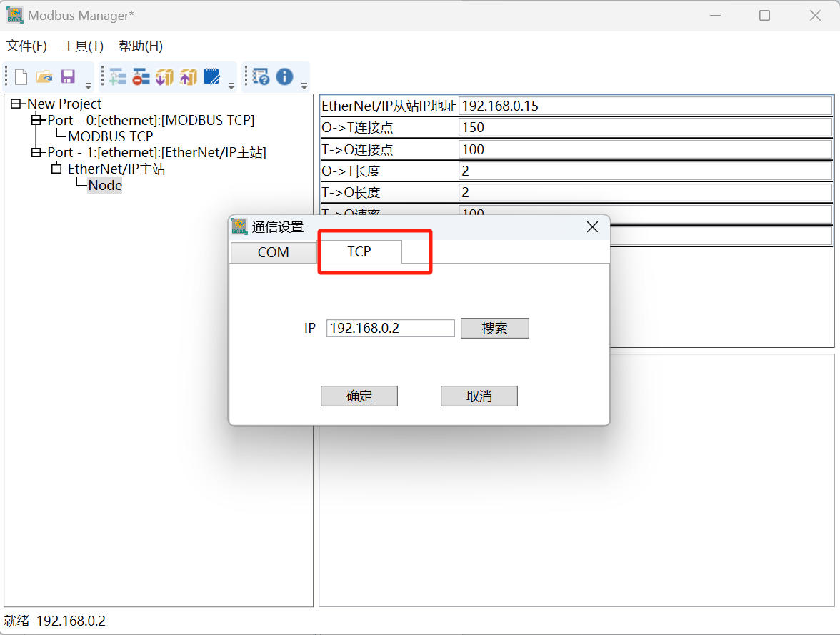Viewport: 840px width, 635px height.
Task: Click the O->T连接点 label
Action: [357, 128]
